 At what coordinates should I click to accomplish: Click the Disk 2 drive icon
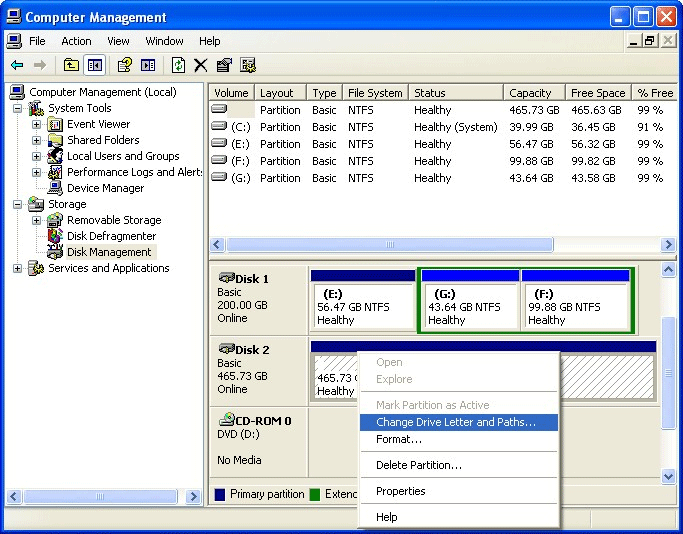[226, 348]
